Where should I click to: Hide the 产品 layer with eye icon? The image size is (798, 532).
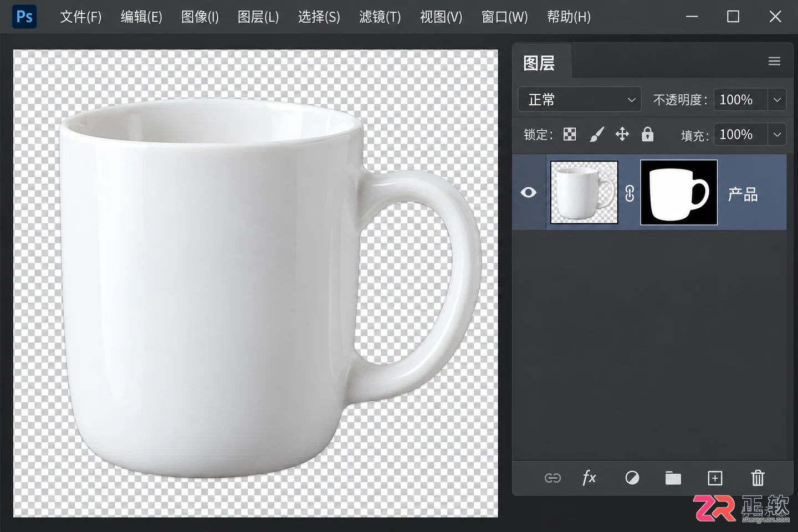[x=529, y=192]
